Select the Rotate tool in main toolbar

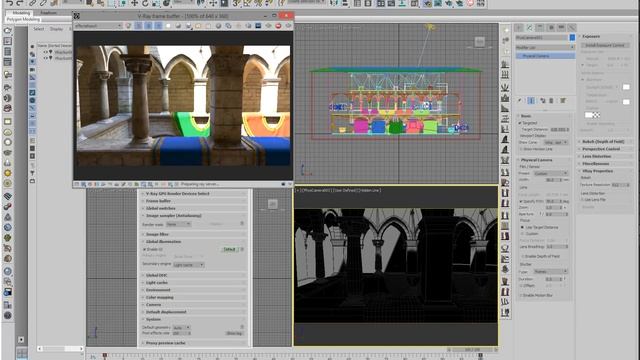[x=145, y=3]
